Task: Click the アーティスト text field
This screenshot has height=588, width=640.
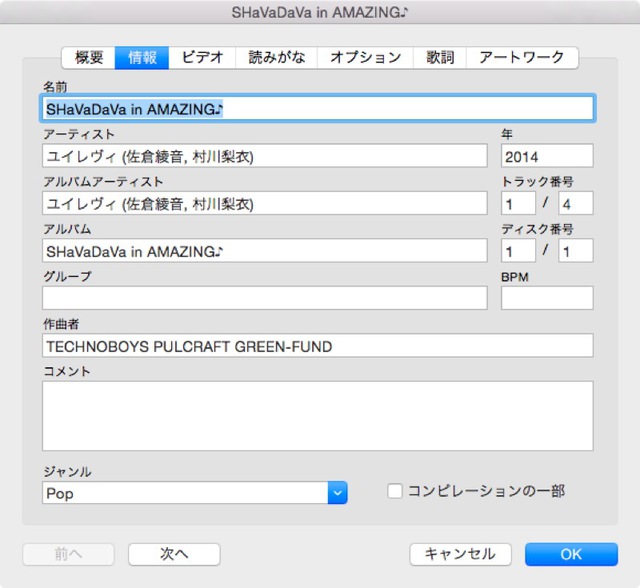Action: (264, 156)
